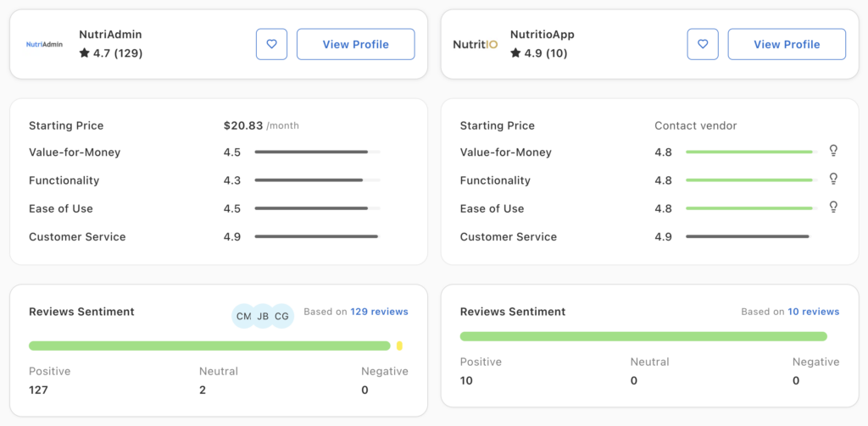Viewport: 868px width, 426px height.
Task: Select the CM reviewer avatar
Action: point(243,316)
